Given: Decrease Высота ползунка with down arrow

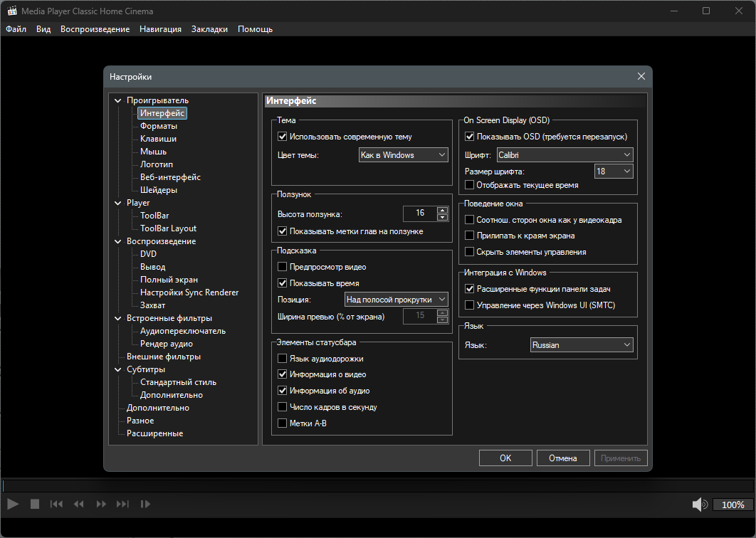Looking at the screenshot, I should coord(442,217).
